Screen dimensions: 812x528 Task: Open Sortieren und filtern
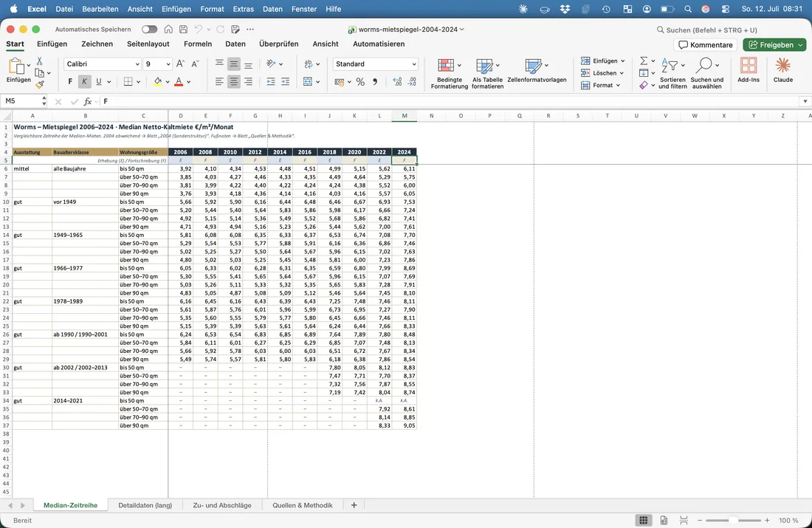672,73
